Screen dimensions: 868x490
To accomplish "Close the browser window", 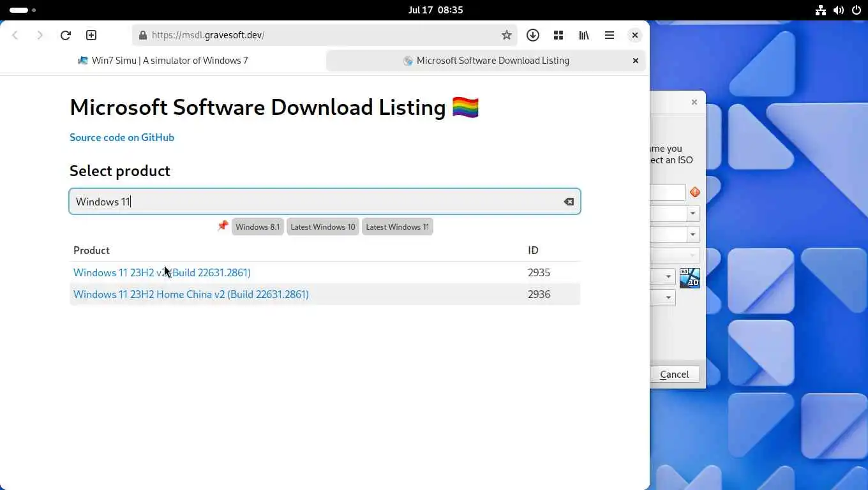I will point(634,35).
